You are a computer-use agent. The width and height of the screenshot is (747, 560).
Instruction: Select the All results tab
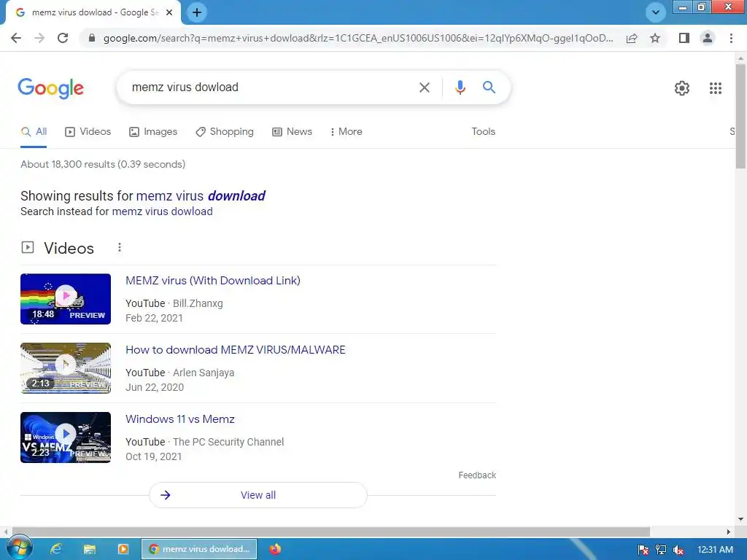[x=34, y=132]
